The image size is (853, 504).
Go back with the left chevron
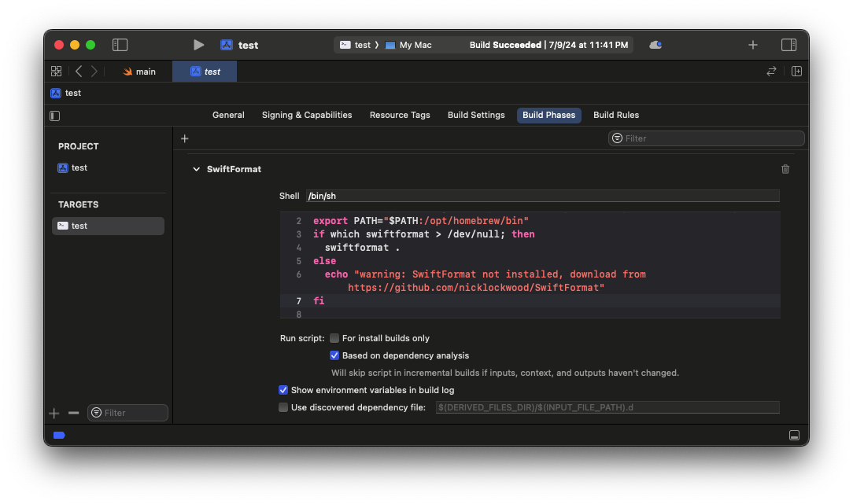pyautogui.click(x=79, y=72)
